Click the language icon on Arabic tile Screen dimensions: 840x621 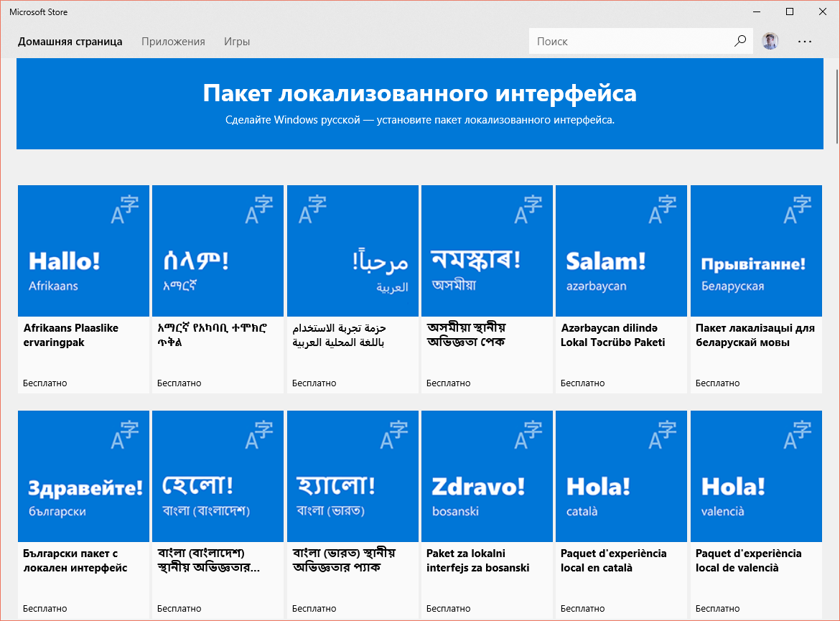coord(313,210)
